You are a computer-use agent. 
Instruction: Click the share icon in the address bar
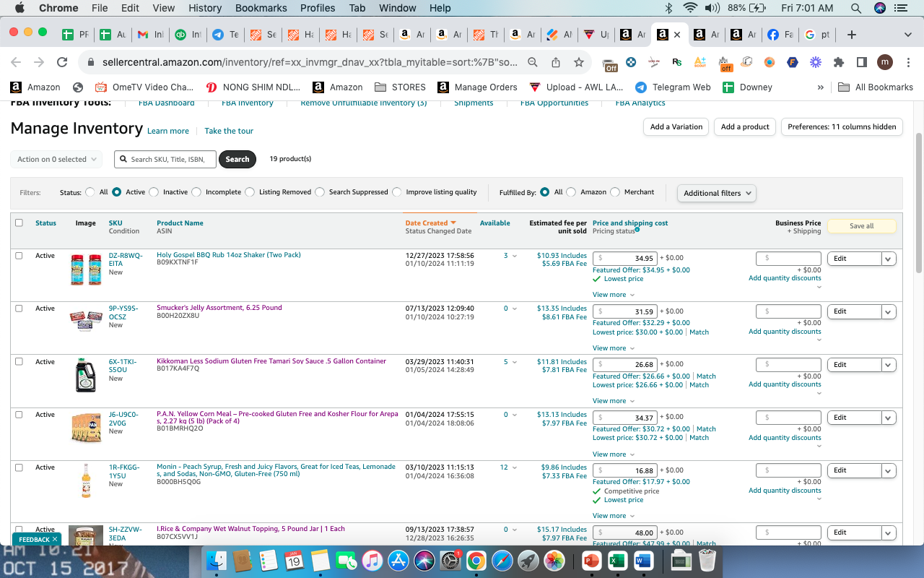[556, 62]
